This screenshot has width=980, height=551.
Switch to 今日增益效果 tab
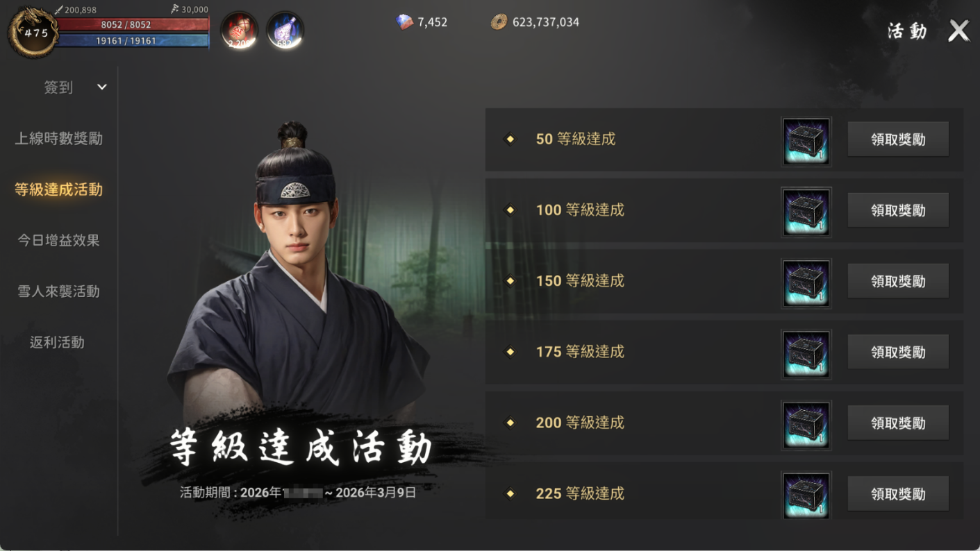(59, 240)
